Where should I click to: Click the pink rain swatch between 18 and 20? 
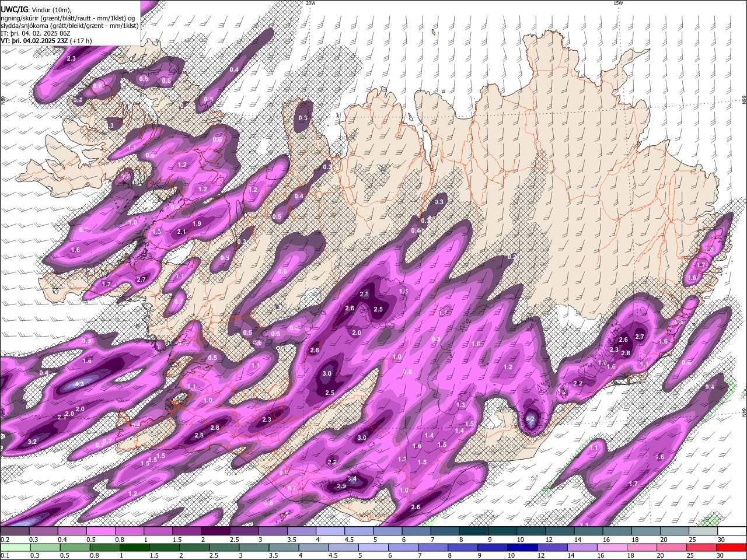click(641, 547)
